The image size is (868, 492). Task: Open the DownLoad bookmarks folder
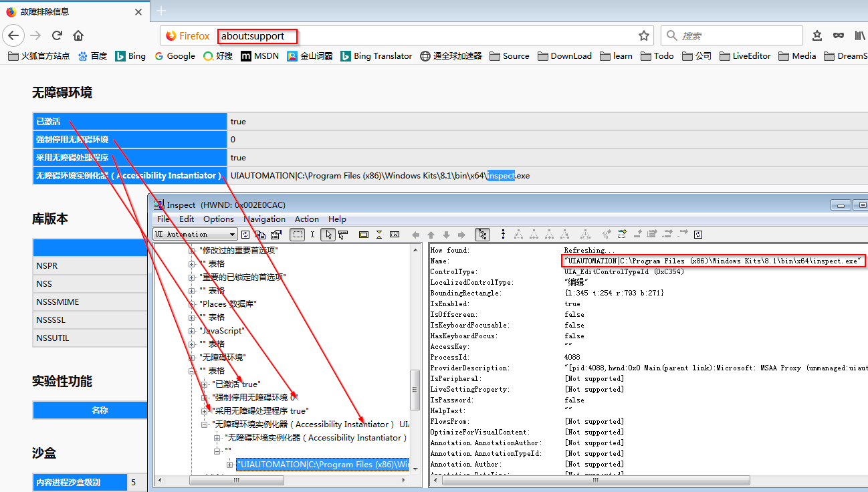(x=564, y=55)
